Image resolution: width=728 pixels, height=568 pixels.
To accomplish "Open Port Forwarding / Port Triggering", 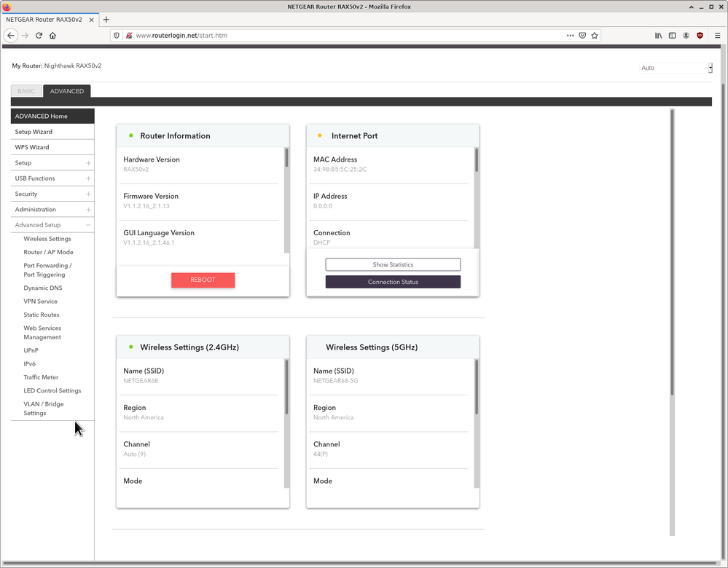I will pyautogui.click(x=47, y=270).
